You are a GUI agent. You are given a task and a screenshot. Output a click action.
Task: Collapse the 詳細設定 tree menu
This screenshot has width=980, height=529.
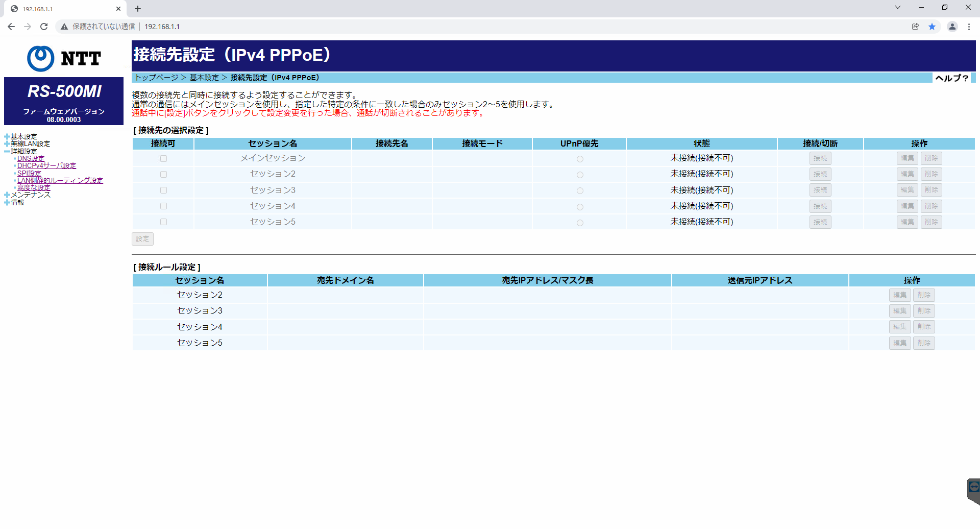[7, 152]
